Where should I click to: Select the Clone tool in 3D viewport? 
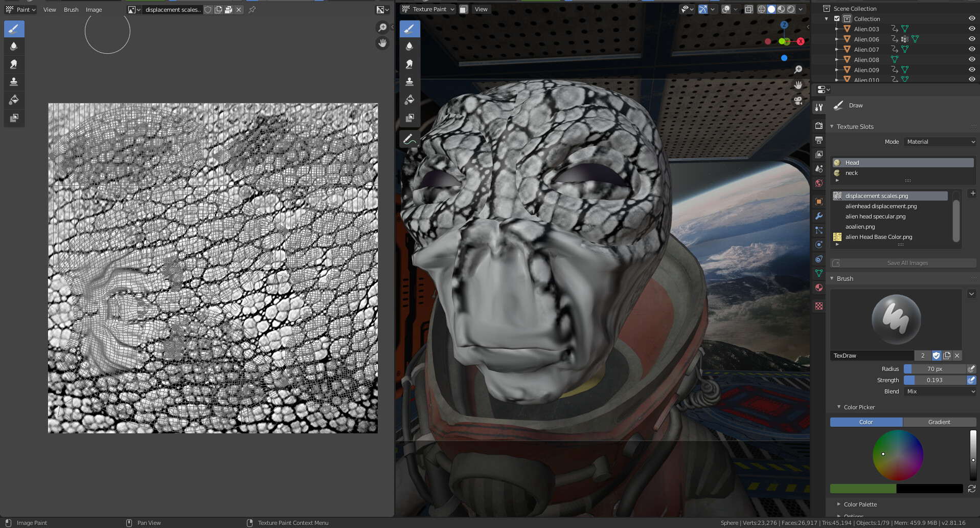point(409,82)
